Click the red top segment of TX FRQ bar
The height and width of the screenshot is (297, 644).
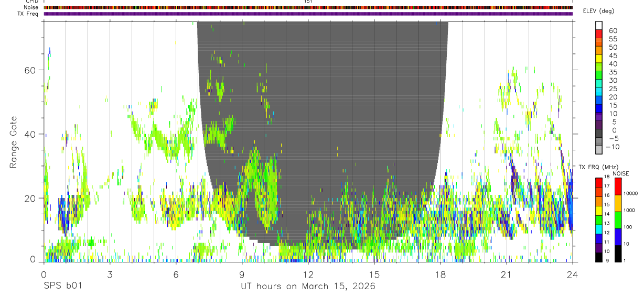pos(599,182)
